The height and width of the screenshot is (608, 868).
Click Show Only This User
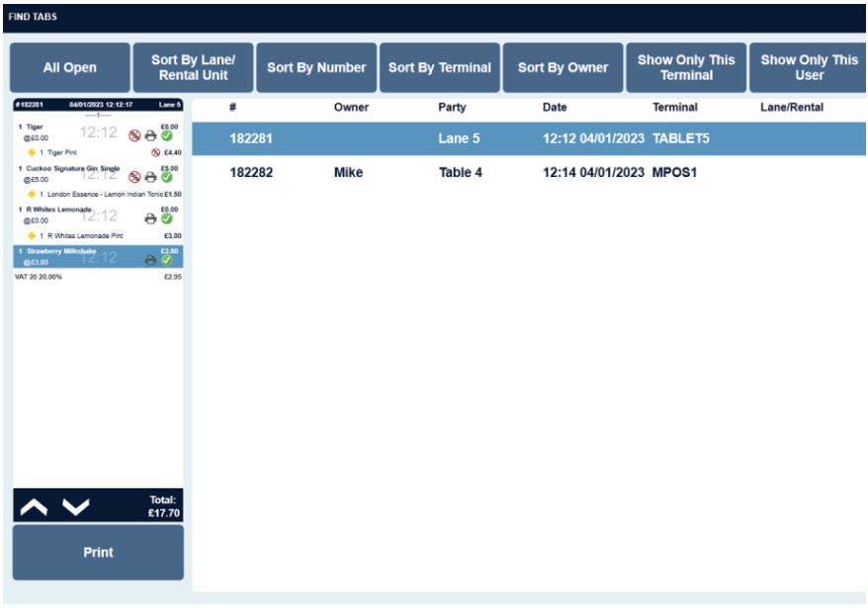[809, 67]
